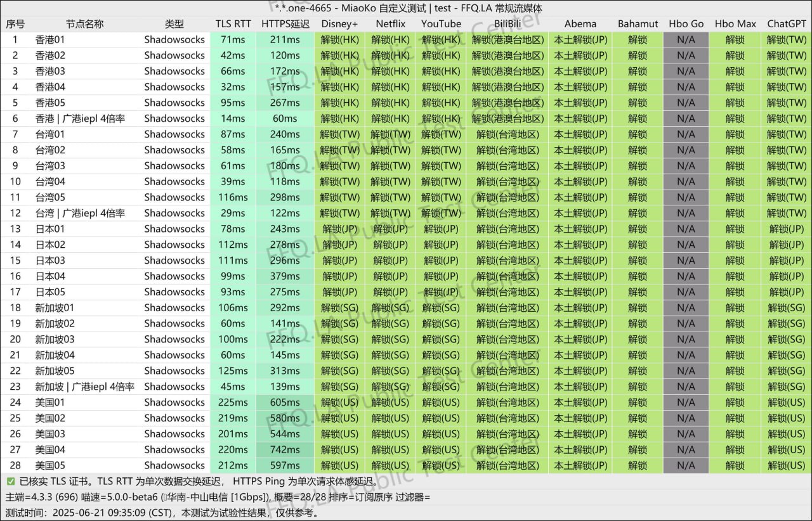Click the ChatGPT column header
Screen dimensions: 812x521
(x=787, y=24)
